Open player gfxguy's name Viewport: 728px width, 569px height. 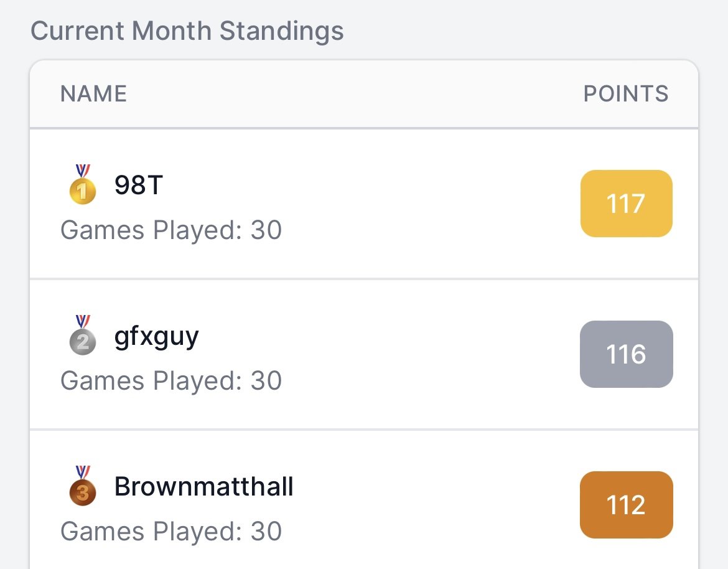click(156, 336)
